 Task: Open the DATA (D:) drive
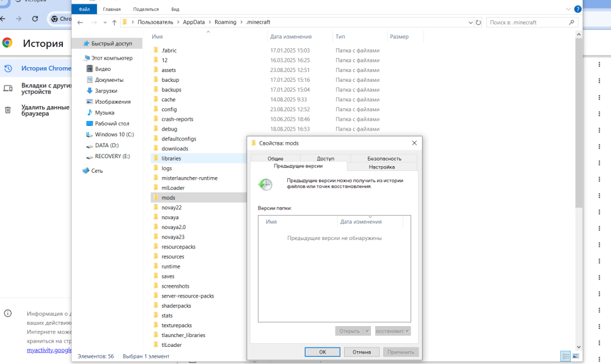click(103, 145)
